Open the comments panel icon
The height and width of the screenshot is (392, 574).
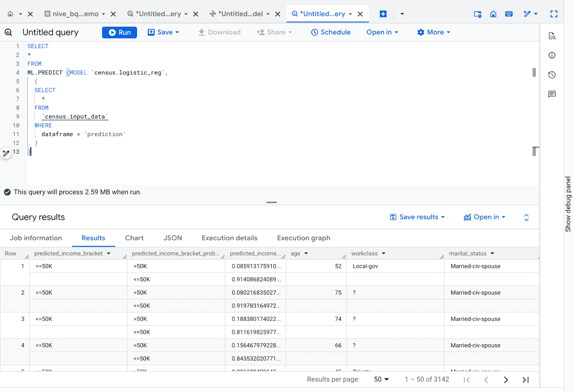coord(552,94)
